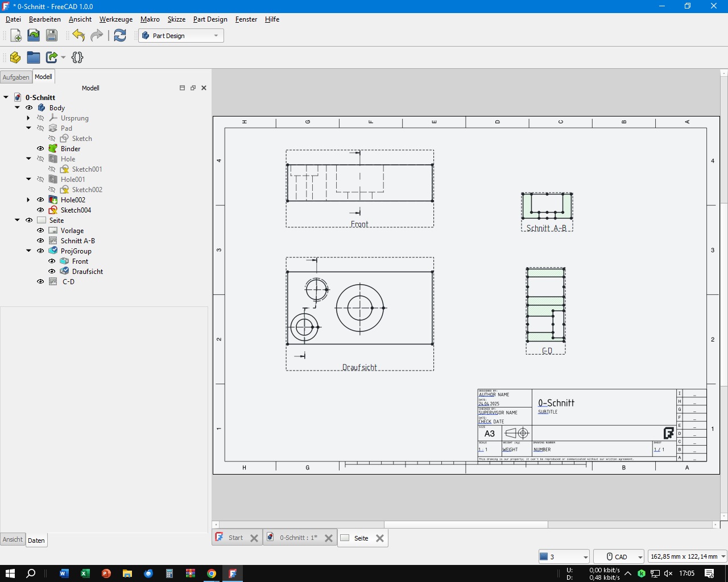Expand the Hole002 tree node
Viewport: 728px width, 582px height.
click(28, 199)
